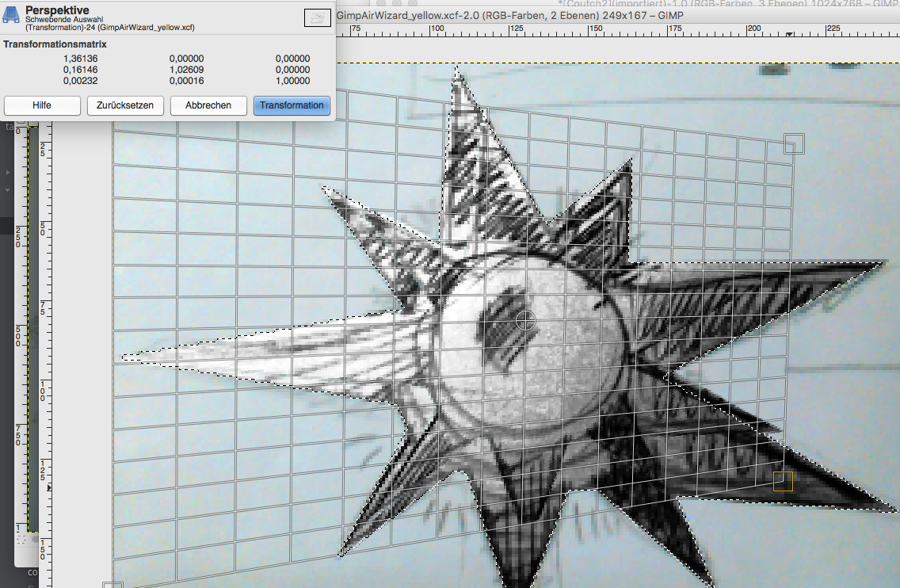Click the matrix value 1,00000

(x=292, y=81)
